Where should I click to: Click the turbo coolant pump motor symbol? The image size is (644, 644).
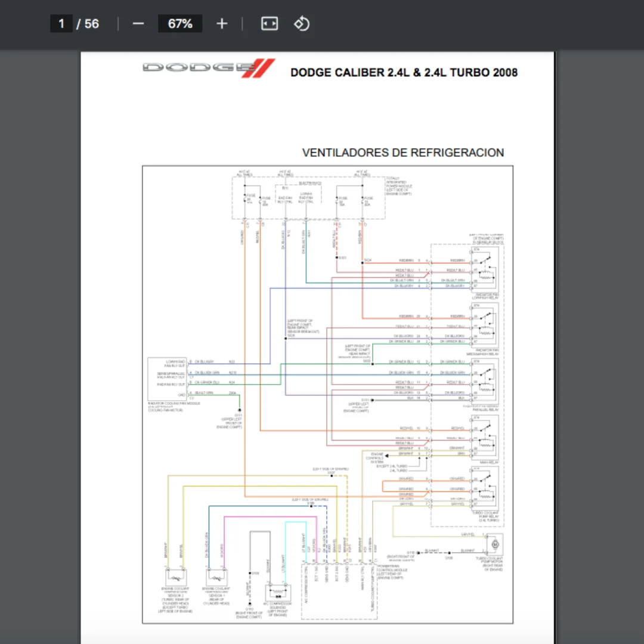tap(494, 544)
